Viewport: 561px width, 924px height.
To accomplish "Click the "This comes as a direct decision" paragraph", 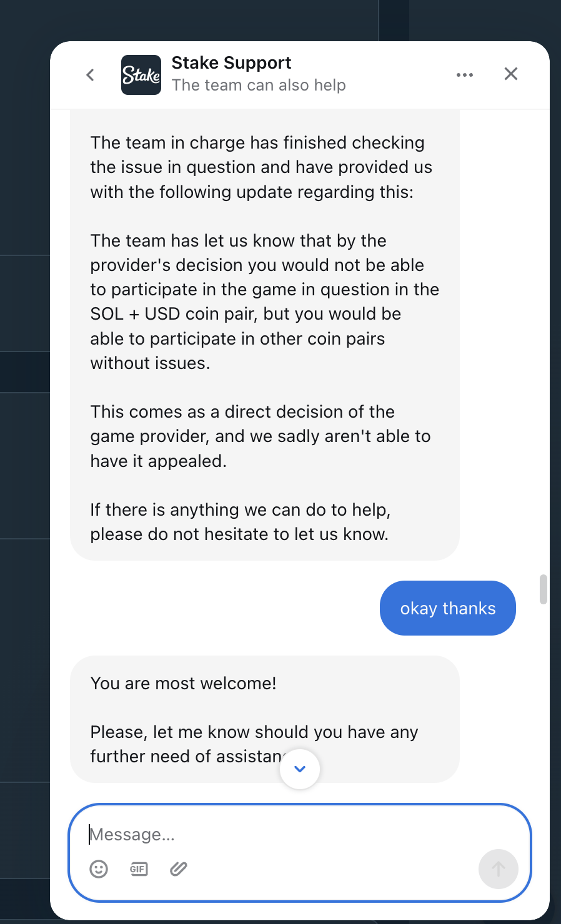I will click(x=260, y=436).
